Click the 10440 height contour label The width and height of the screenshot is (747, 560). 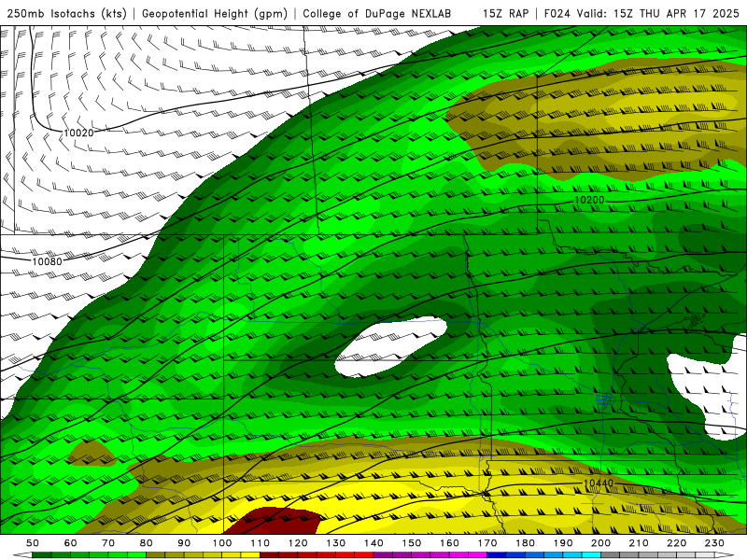pyautogui.click(x=599, y=483)
